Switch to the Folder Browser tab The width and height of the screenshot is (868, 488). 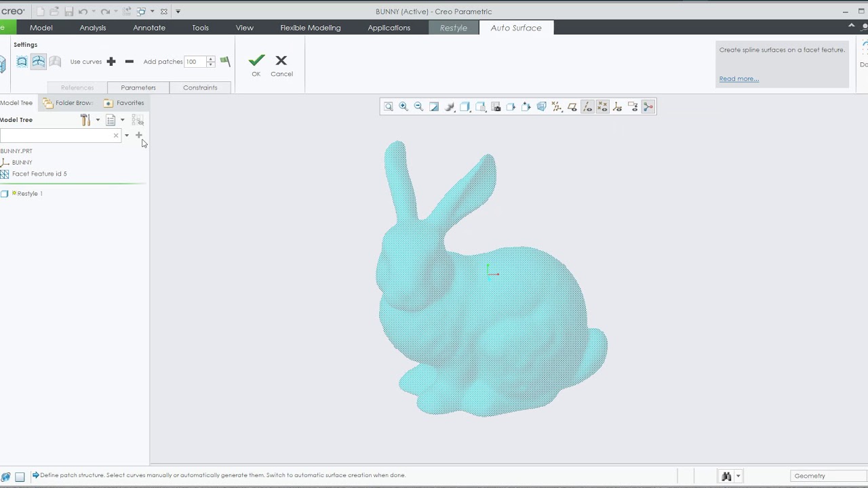point(68,103)
